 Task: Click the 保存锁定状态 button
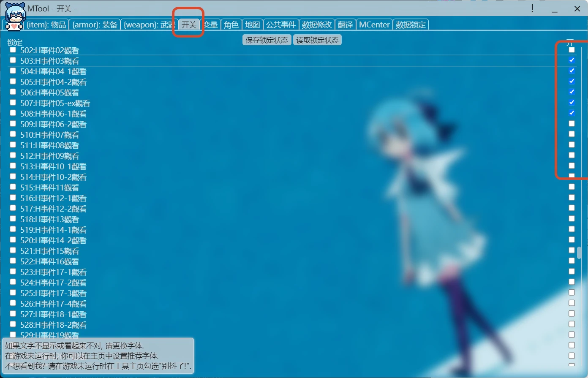[267, 40]
